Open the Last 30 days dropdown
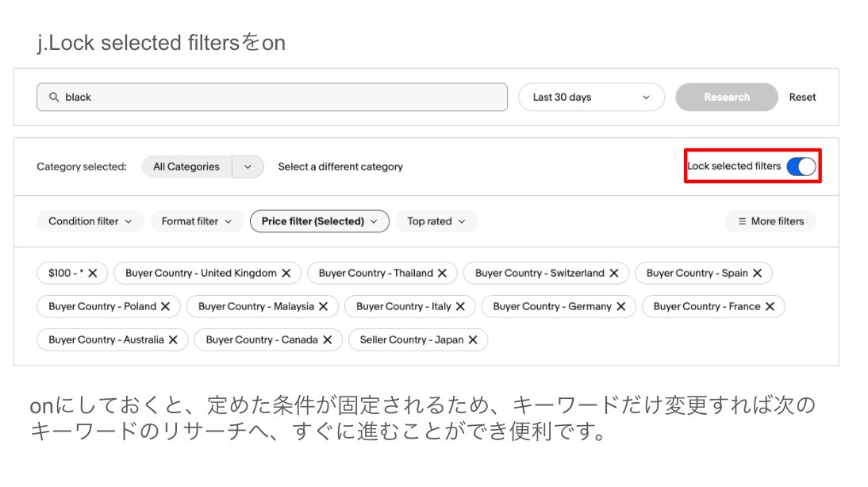The height and width of the screenshot is (487, 868). click(591, 97)
